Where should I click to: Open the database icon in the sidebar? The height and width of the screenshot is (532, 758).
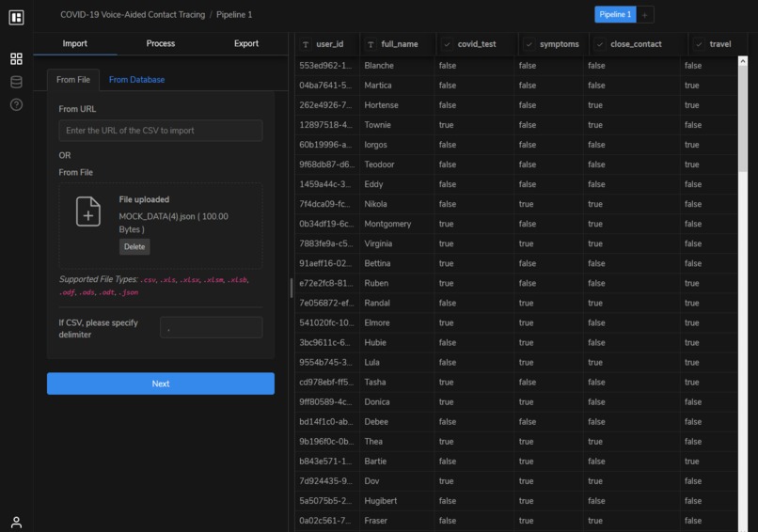pyautogui.click(x=16, y=82)
